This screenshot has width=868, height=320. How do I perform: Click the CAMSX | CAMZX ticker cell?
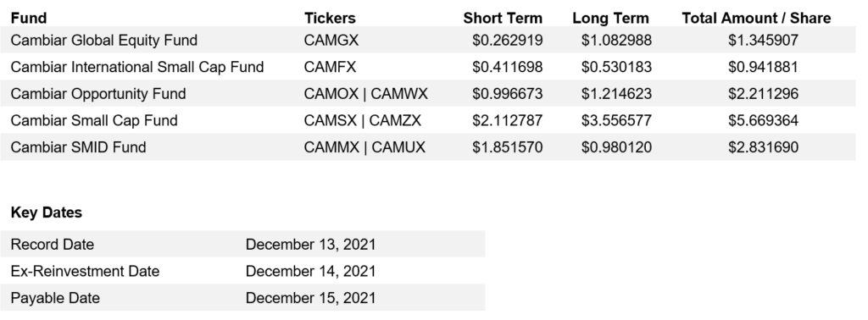coord(363,120)
